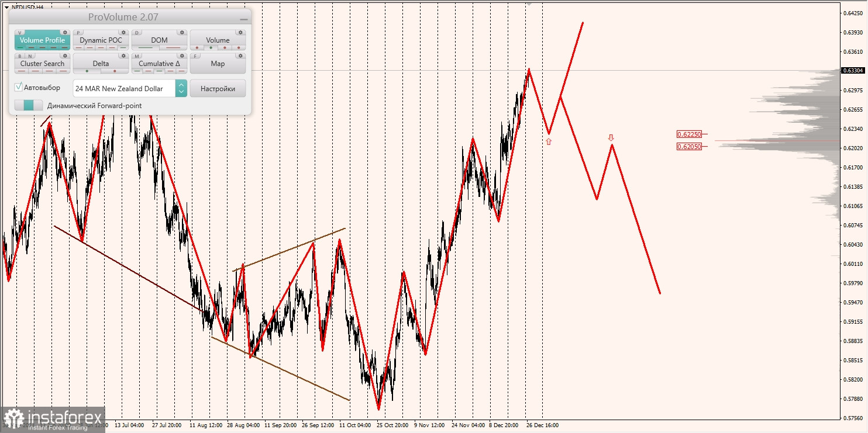Toggle the green line segment under DOM
Screen dimensions: 868x433
coord(145,47)
